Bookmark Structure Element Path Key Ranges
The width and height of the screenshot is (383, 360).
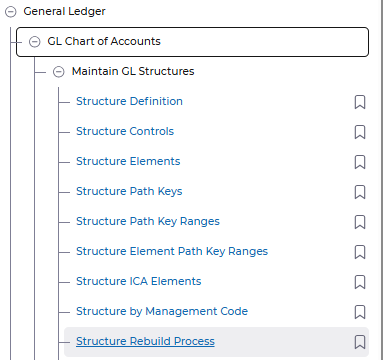tap(360, 252)
